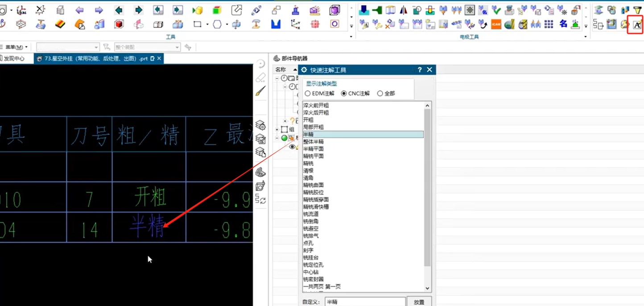Click the electrode green checkmark icon

coord(496,10)
